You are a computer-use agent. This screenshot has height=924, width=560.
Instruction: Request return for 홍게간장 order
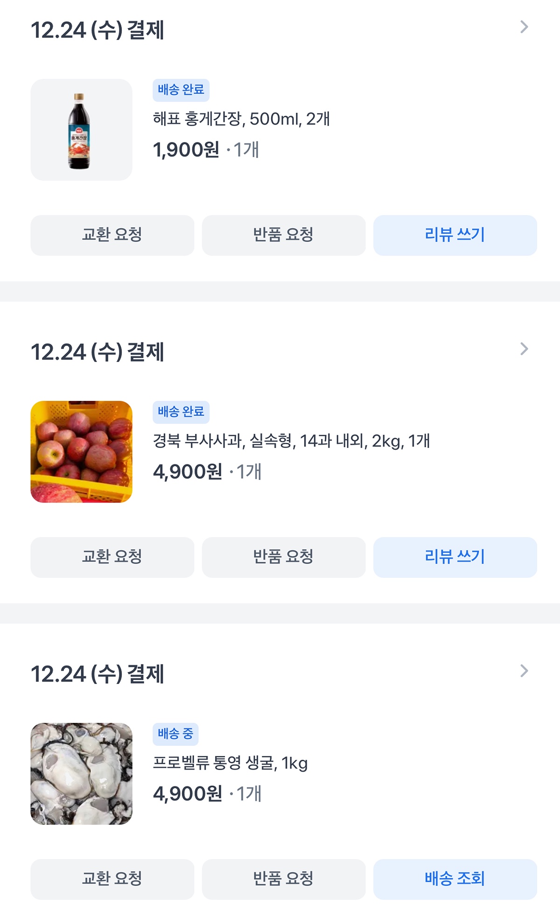tap(283, 235)
